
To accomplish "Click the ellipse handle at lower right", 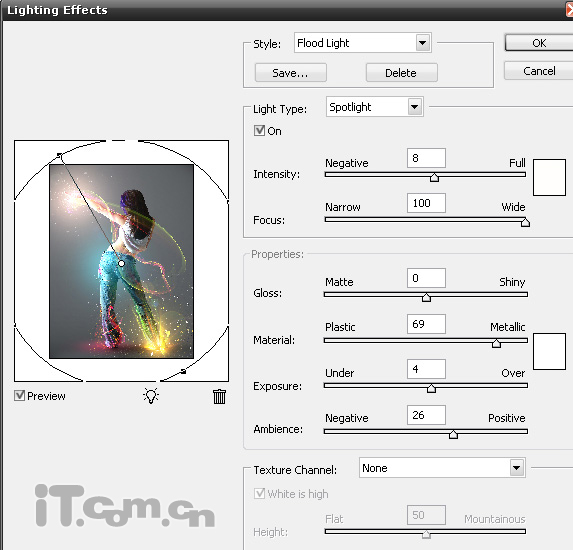I will click(x=183, y=372).
